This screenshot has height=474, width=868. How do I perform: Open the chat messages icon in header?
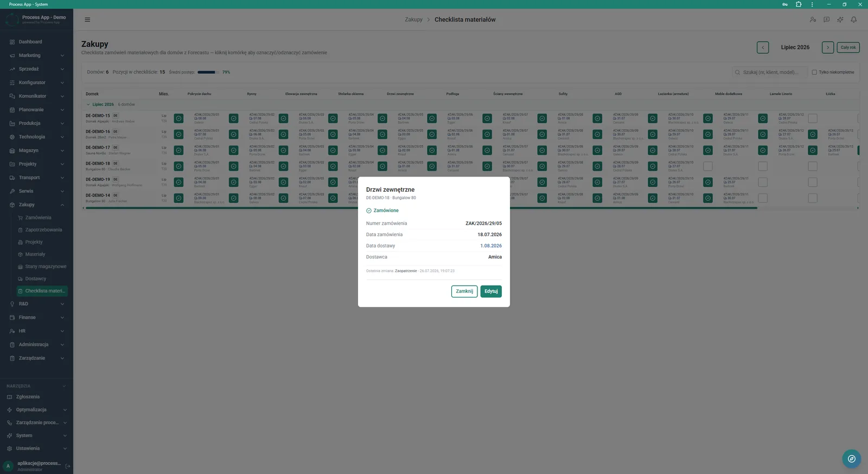coord(826,20)
